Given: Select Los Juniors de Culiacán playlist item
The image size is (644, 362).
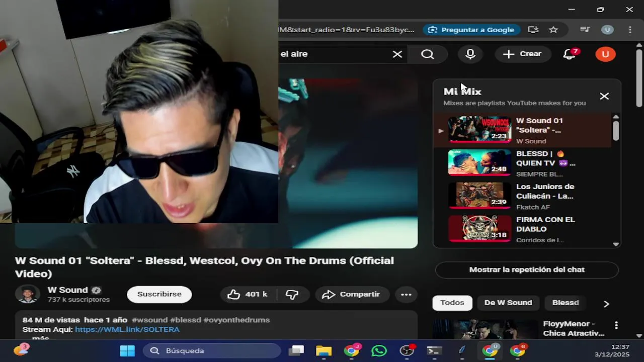Looking at the screenshot, I should [x=522, y=196].
